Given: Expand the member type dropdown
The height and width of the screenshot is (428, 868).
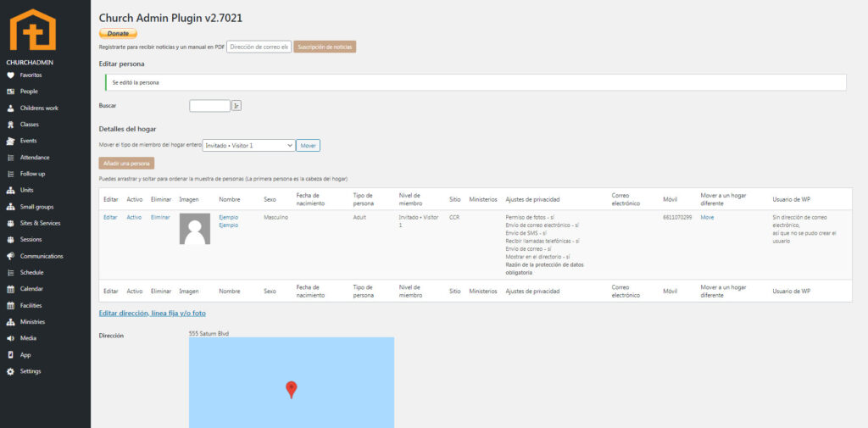Looking at the screenshot, I should (248, 146).
